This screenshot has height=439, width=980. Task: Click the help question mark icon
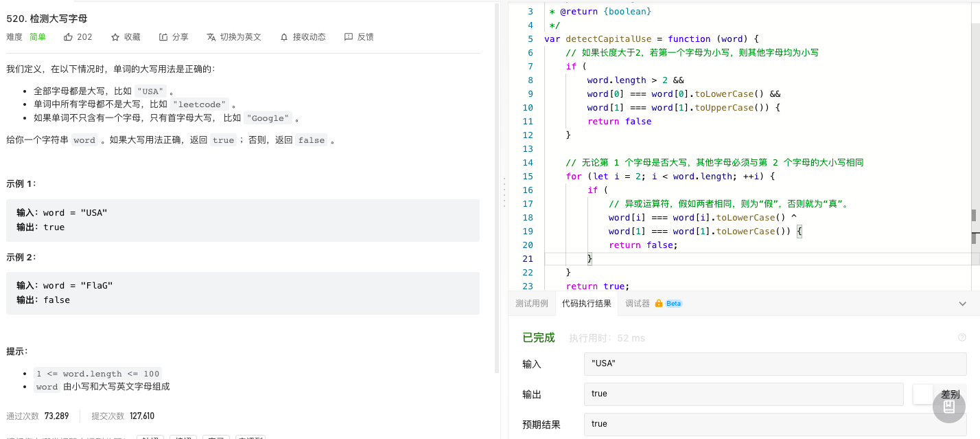[961, 337]
